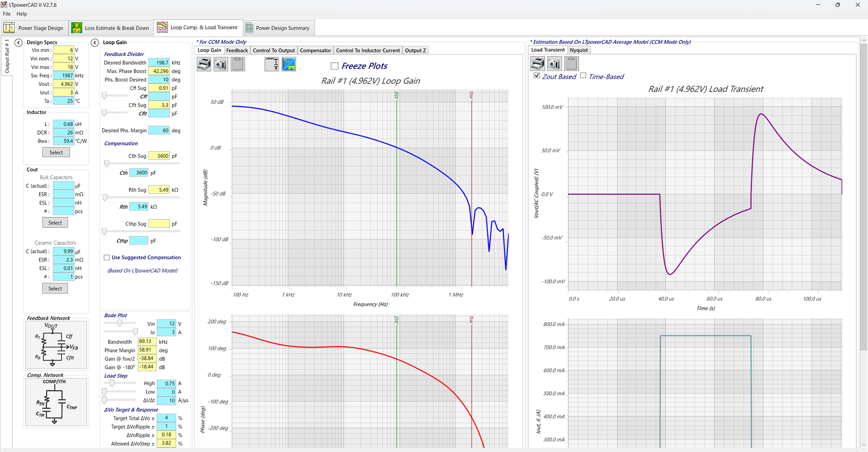Open the Power Stage Design tab

[x=35, y=28]
